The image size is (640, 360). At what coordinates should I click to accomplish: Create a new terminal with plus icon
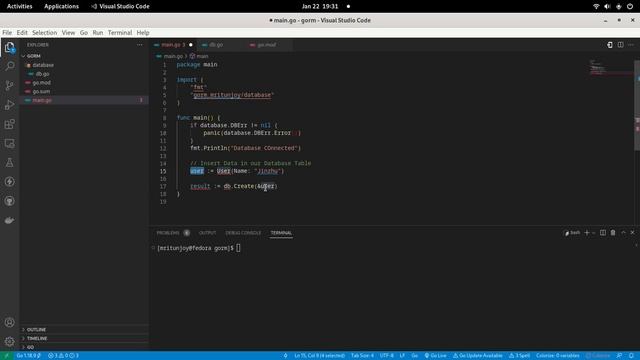(x=587, y=233)
